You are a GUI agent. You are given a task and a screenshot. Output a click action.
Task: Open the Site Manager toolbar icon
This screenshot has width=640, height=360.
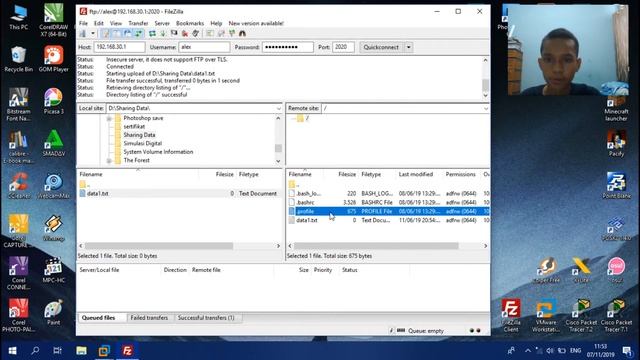(x=83, y=33)
